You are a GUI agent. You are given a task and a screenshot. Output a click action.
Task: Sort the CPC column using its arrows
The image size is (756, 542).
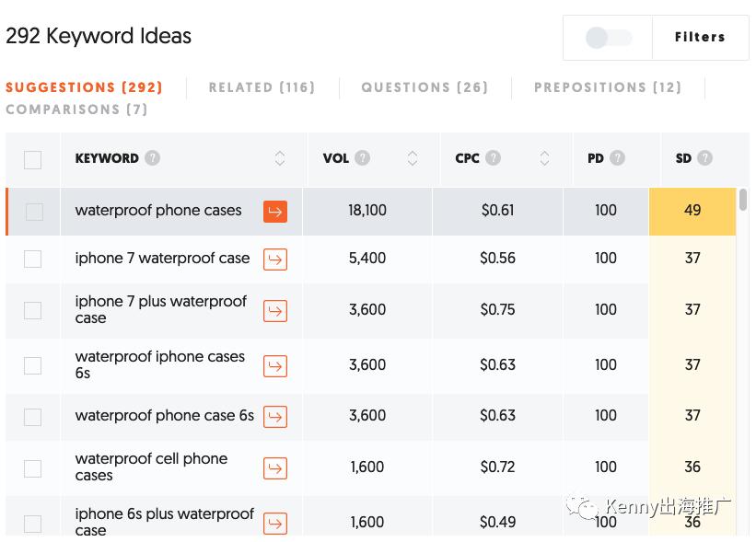(x=544, y=159)
